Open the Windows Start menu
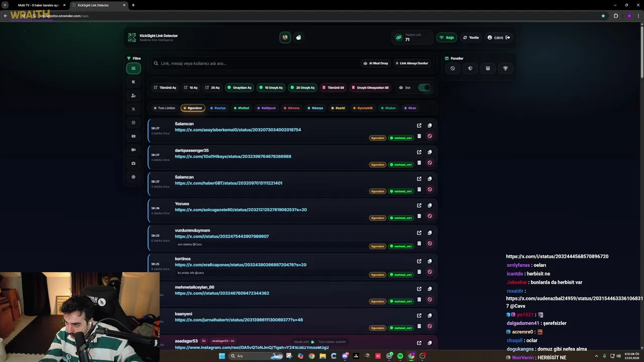 222,356
